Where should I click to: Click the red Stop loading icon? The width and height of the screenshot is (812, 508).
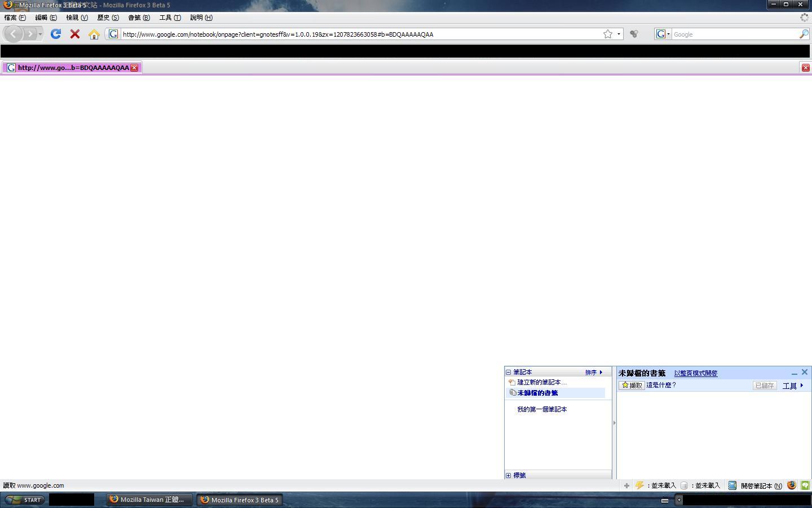pos(74,34)
